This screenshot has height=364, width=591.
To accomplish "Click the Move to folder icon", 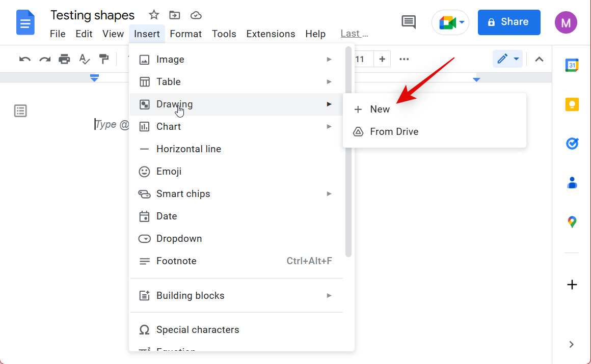I will [175, 15].
